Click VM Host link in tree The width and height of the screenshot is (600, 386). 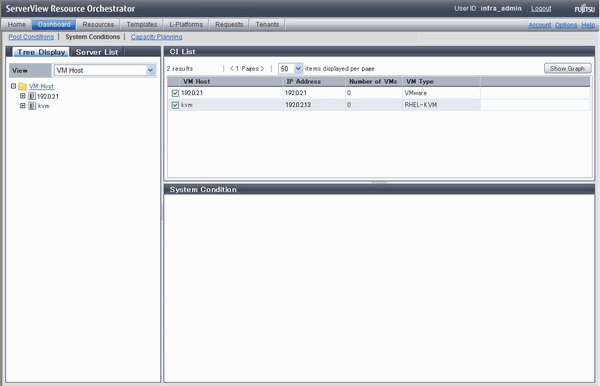point(41,86)
